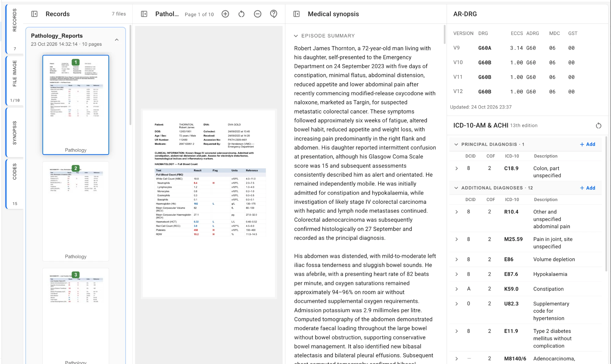Expand the U82.3 hypertension row

coord(457,304)
